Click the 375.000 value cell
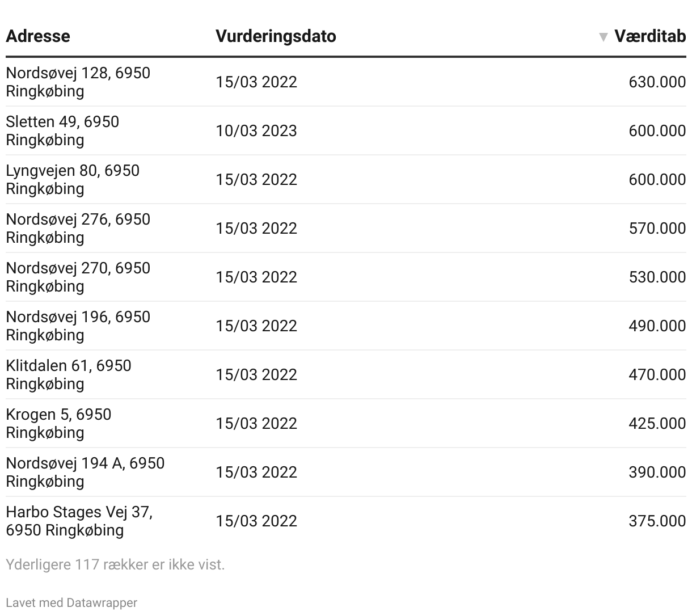Viewport: 692px width, 616px height. pos(657,521)
